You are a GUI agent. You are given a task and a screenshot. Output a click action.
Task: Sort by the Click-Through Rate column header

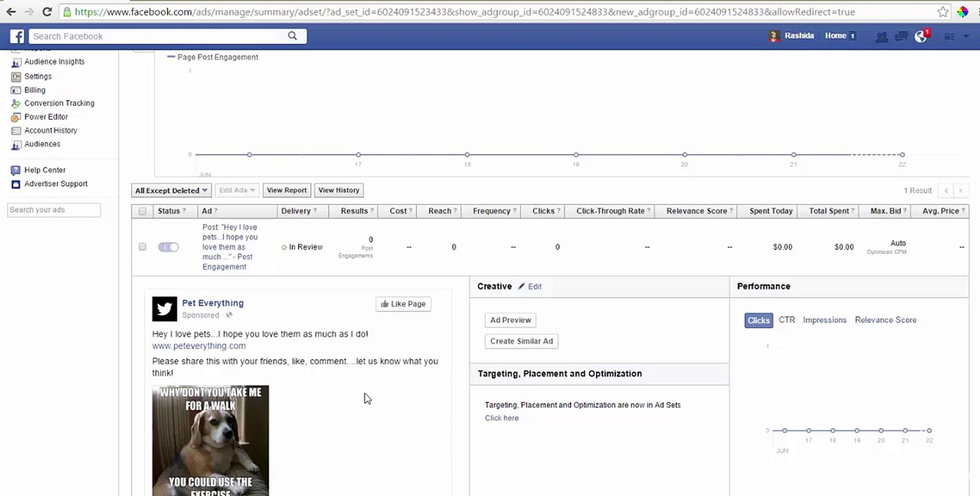[610, 211]
